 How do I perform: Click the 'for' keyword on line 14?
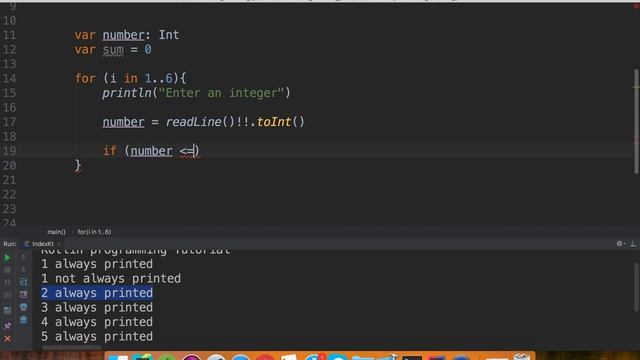coord(85,78)
